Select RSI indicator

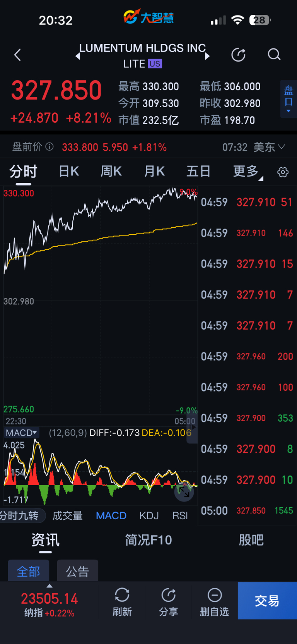(180, 515)
